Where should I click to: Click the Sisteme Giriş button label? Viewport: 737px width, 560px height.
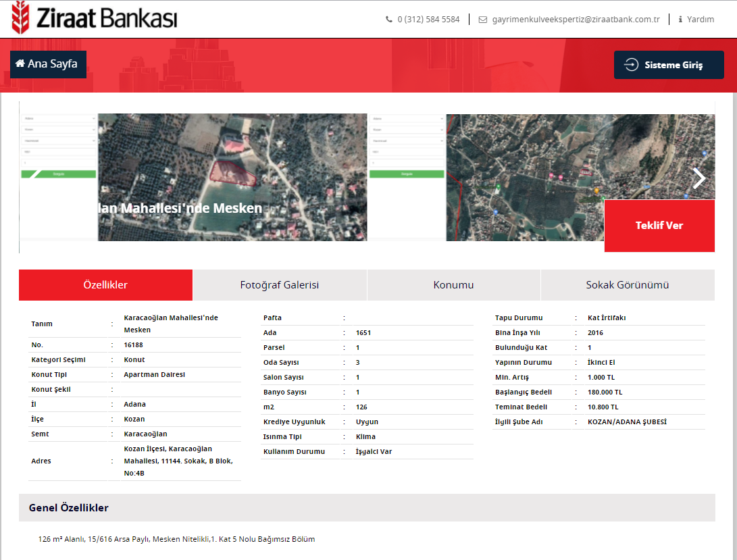674,66
